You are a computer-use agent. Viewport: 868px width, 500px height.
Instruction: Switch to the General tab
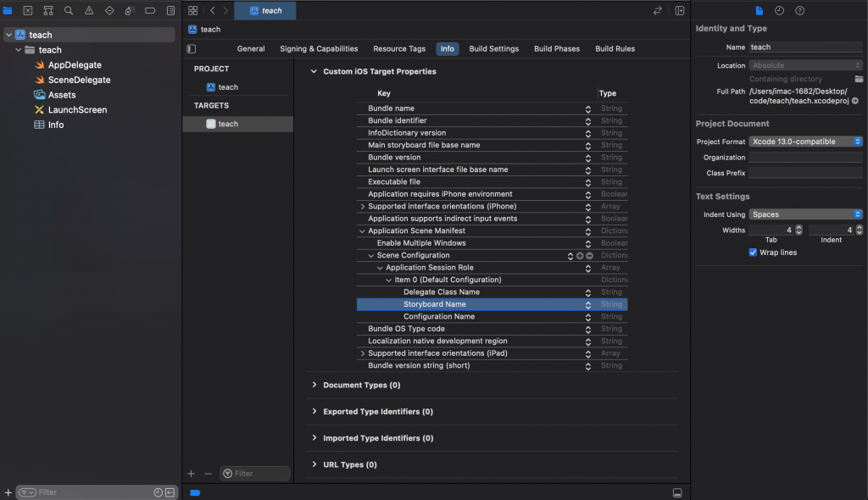tap(251, 48)
